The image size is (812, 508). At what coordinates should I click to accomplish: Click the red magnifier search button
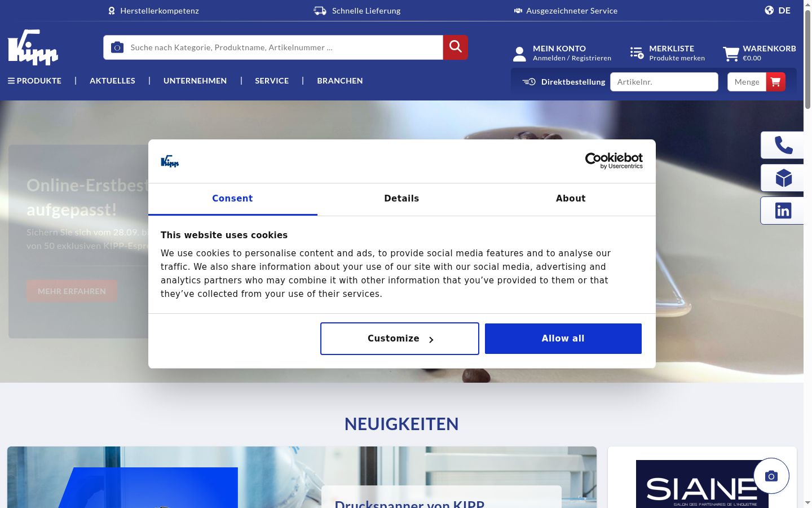(x=456, y=47)
